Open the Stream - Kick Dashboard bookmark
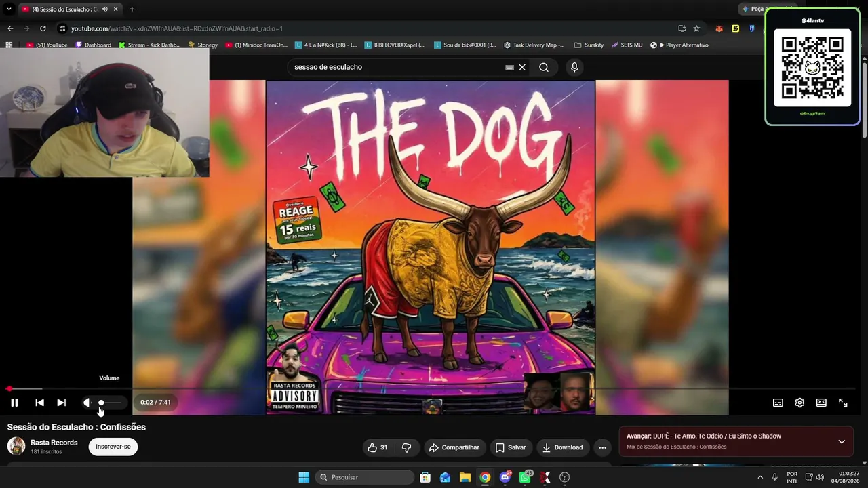 pos(150,45)
